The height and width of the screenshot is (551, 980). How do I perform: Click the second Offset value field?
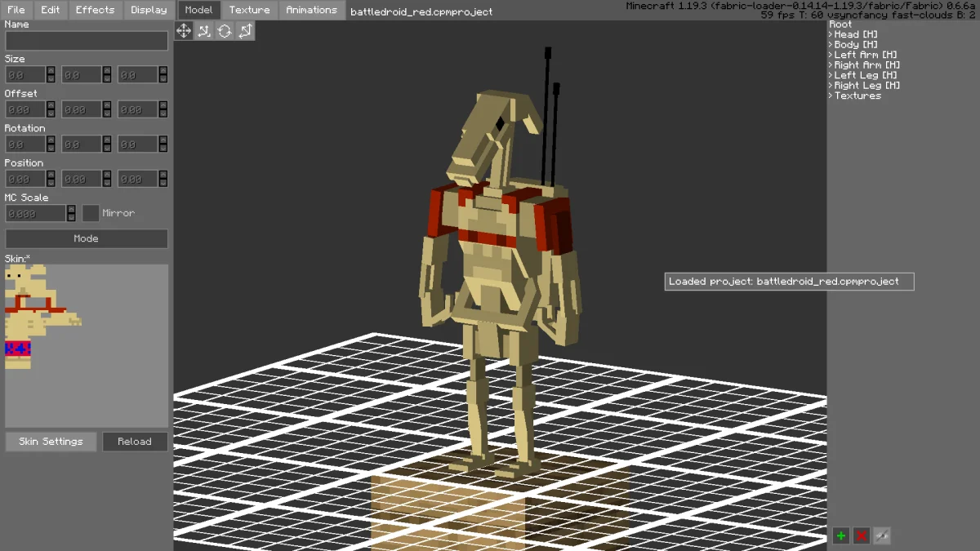click(x=82, y=109)
